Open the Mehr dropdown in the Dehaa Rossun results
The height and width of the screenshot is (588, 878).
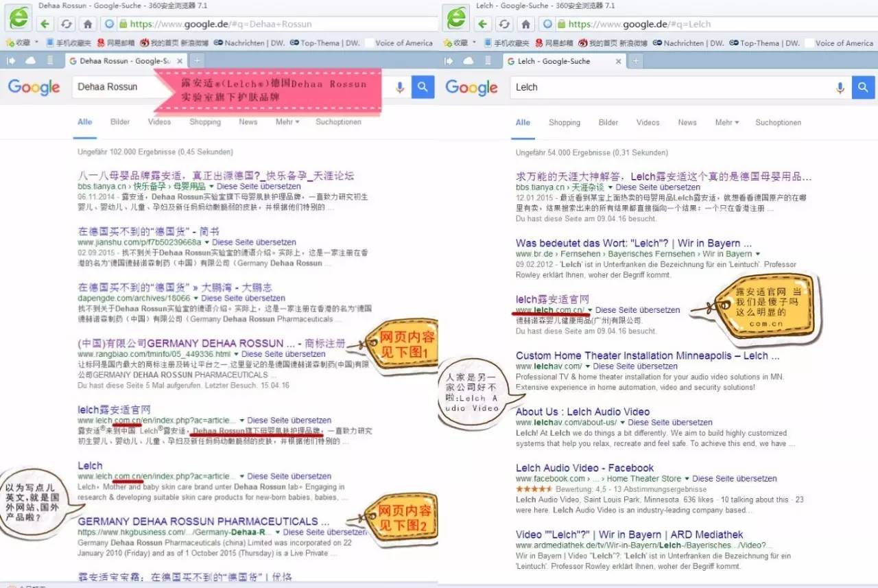click(287, 122)
